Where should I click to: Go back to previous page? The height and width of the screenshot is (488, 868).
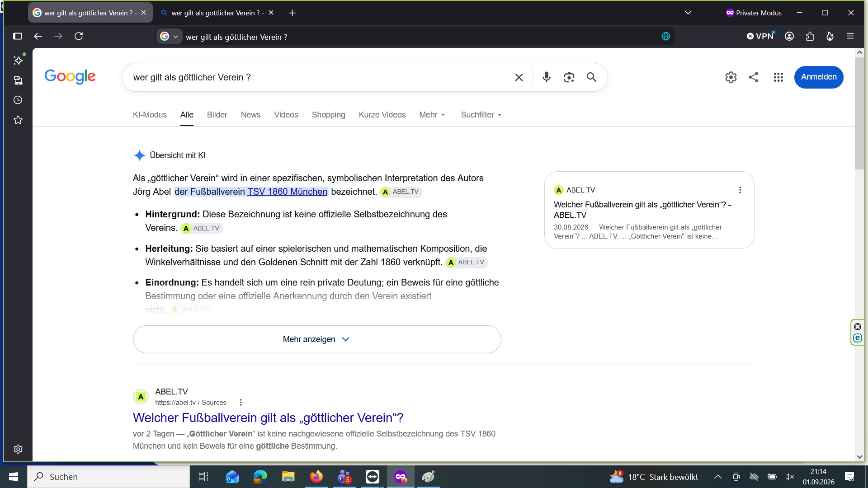pos(38,36)
